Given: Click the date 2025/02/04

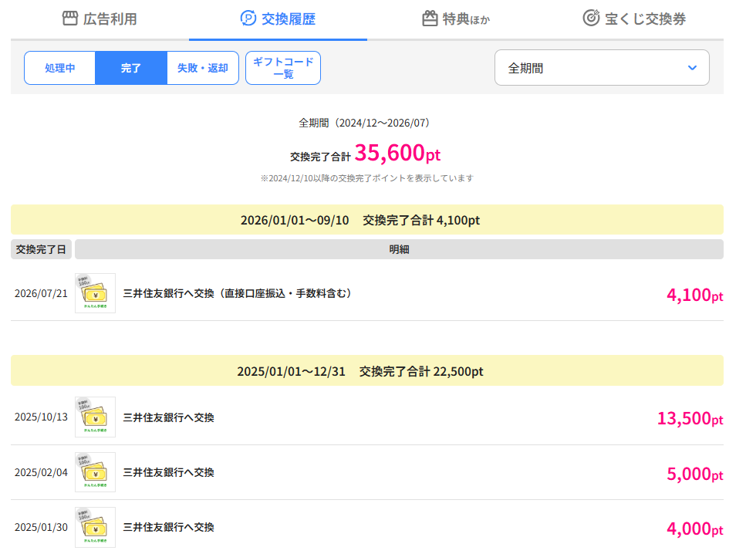Looking at the screenshot, I should tap(41, 472).
